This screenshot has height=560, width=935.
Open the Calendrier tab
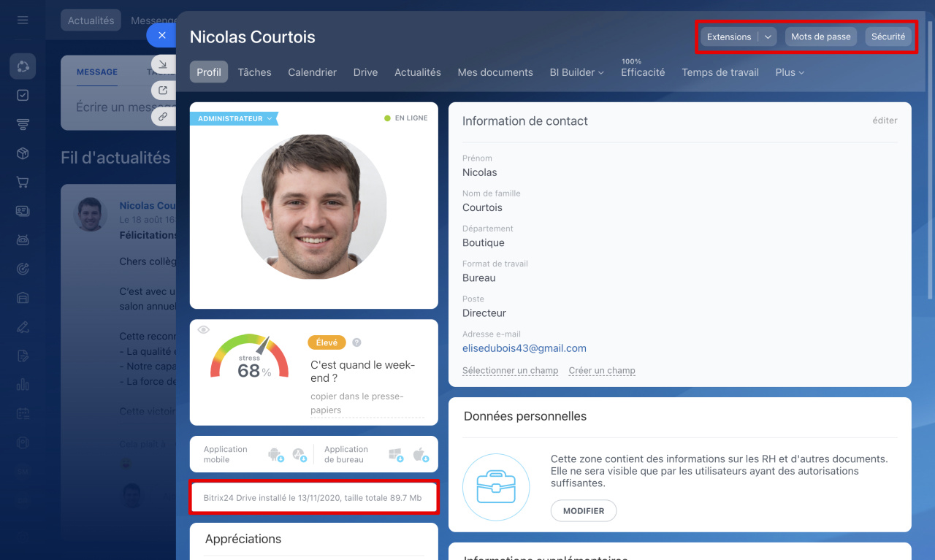point(312,72)
